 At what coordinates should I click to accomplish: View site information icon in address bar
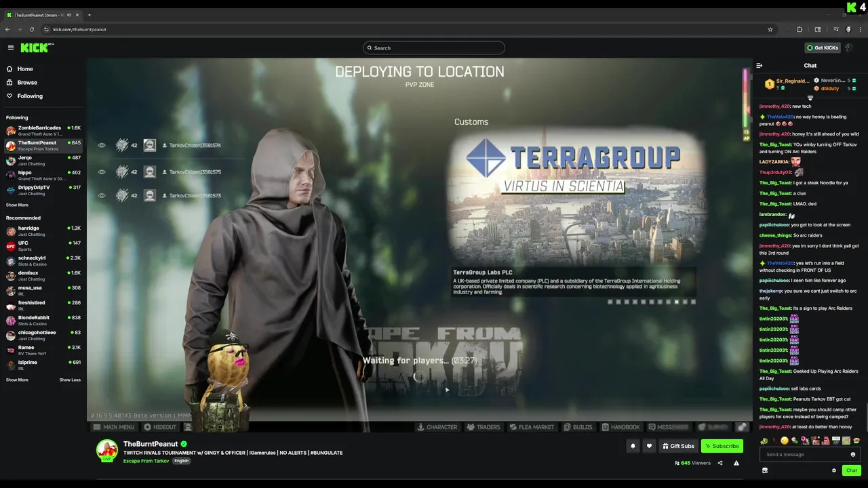47,29
